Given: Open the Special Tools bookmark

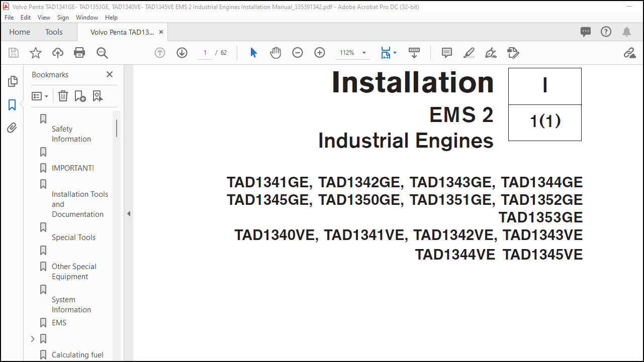Looking at the screenshot, I should 73,237.
